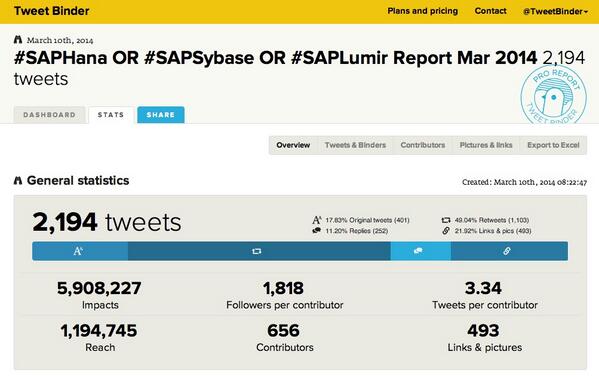Open Plans and pricing page
The height and width of the screenshot is (376, 599).
423,11
